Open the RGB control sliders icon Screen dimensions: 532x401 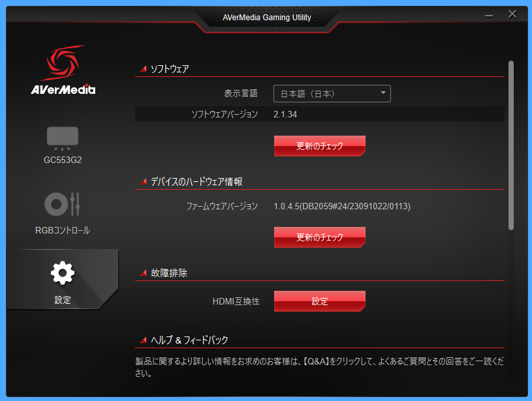tap(63, 204)
